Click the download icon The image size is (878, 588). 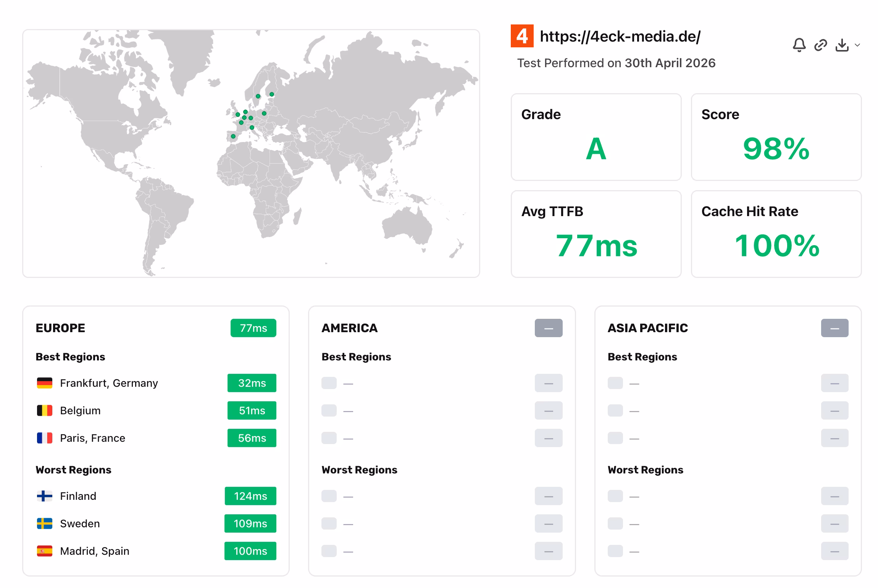[x=842, y=45]
